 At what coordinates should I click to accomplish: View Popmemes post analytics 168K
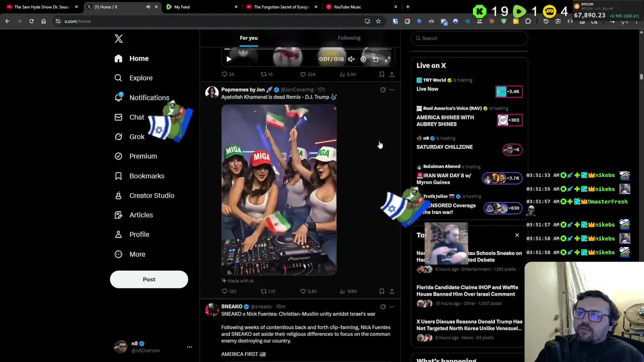coord(348,291)
